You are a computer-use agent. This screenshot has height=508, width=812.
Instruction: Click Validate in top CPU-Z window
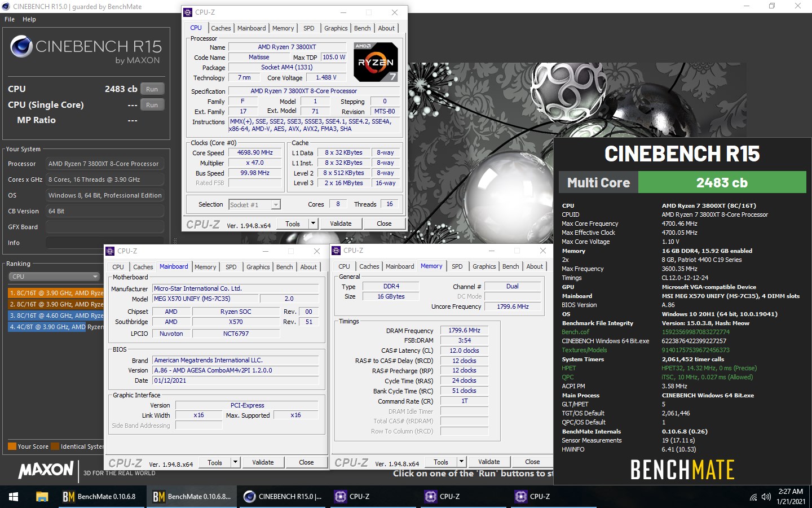tap(341, 224)
